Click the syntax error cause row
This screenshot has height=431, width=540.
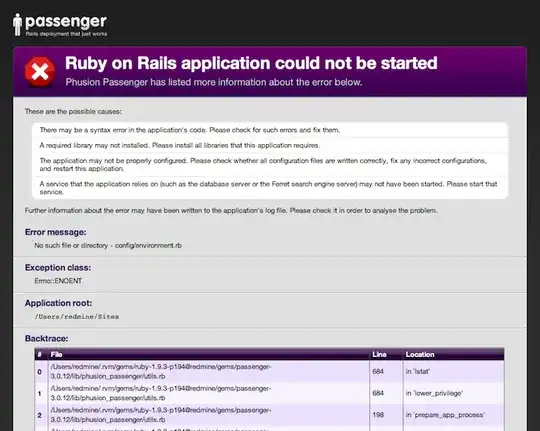(270, 130)
